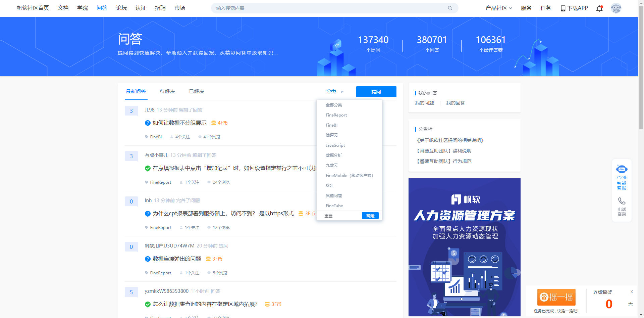The width and height of the screenshot is (644, 318).
Task: Open the user avatar profile
Action: tap(616, 8)
